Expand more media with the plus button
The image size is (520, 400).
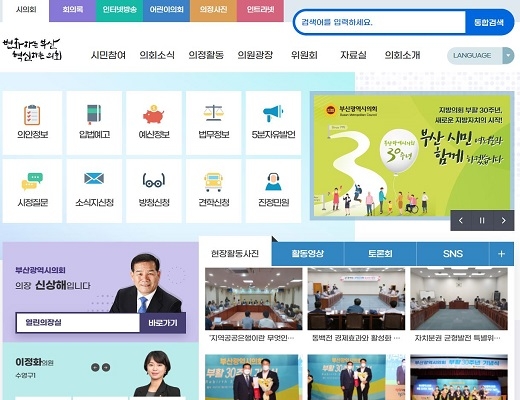(501, 254)
